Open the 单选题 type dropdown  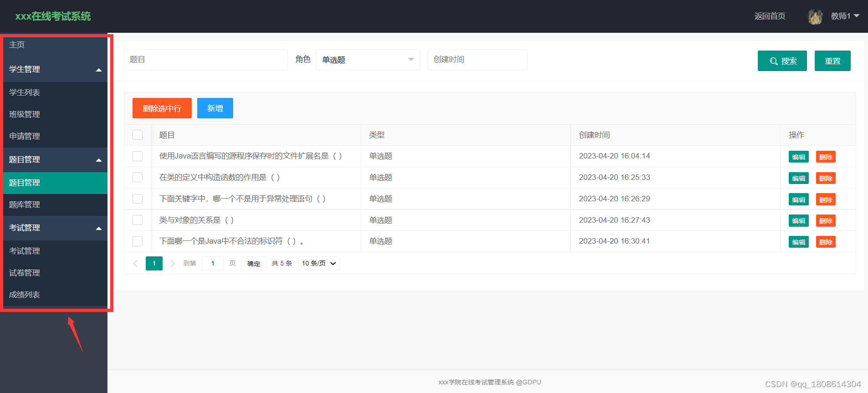tap(368, 60)
